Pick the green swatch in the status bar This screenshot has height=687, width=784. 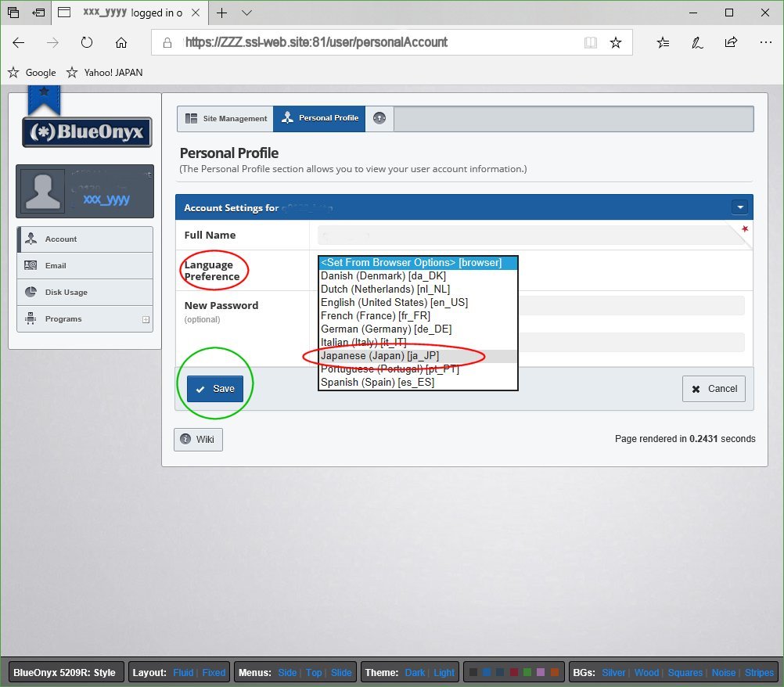click(527, 672)
